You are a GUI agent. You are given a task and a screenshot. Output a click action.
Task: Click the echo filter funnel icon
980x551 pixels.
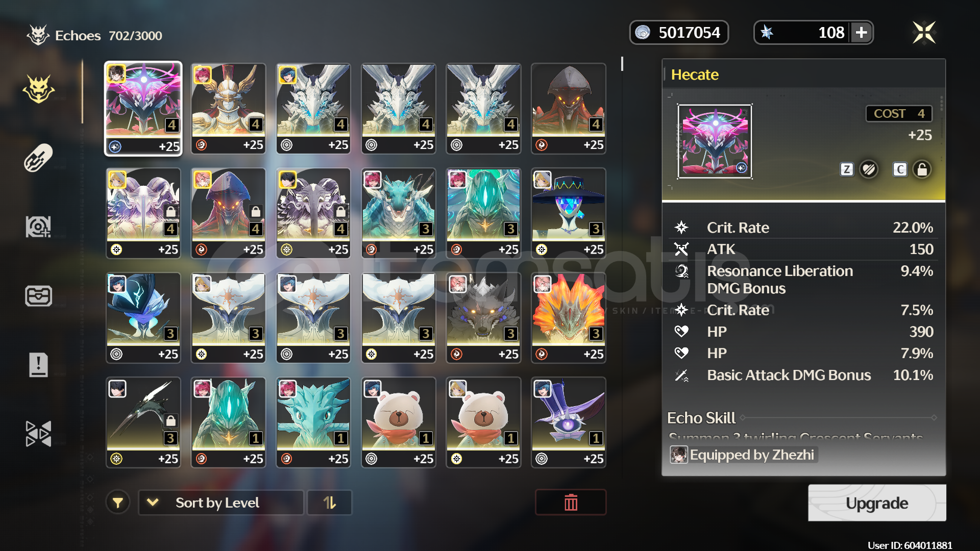click(x=118, y=503)
